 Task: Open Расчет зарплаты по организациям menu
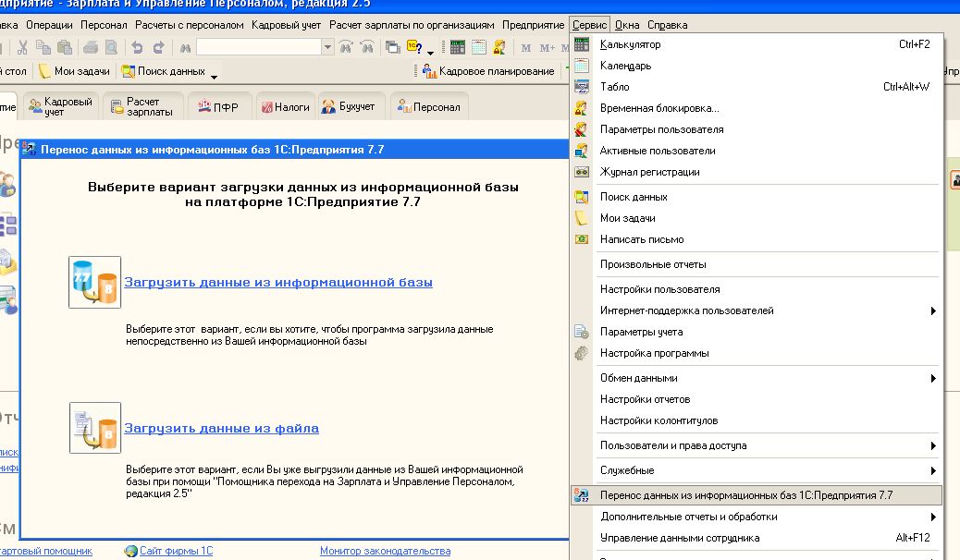point(412,25)
